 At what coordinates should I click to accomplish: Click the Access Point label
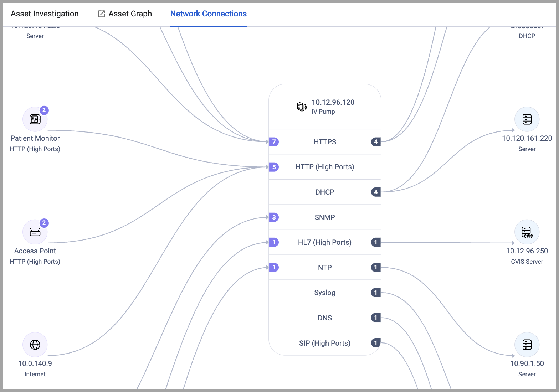tap(35, 251)
